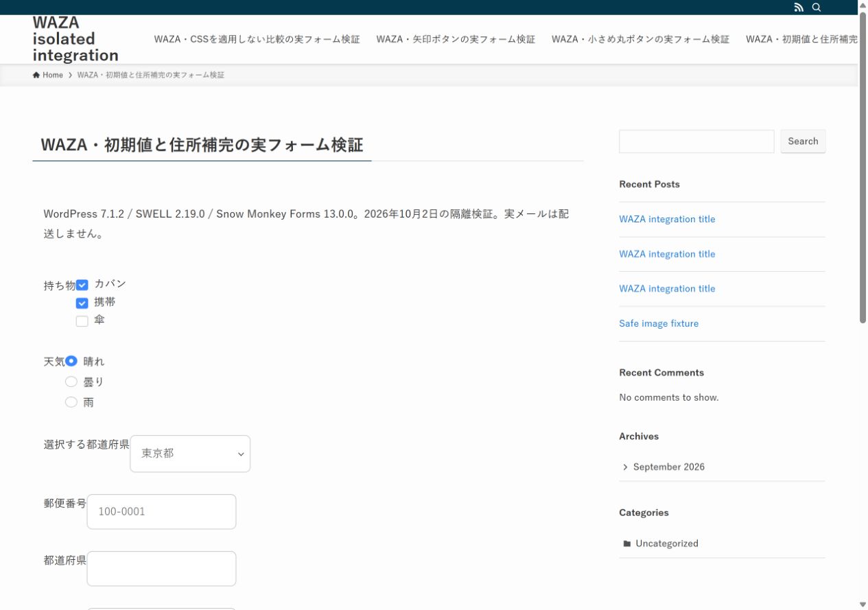Expand the September 2026 archive chevron
This screenshot has width=868, height=610.
pyautogui.click(x=625, y=467)
